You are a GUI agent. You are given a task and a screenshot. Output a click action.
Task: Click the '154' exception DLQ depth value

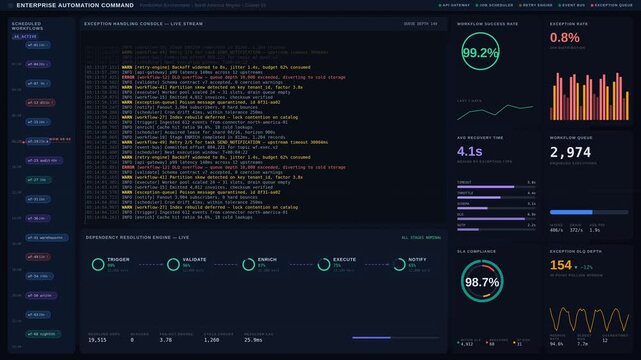click(x=560, y=265)
